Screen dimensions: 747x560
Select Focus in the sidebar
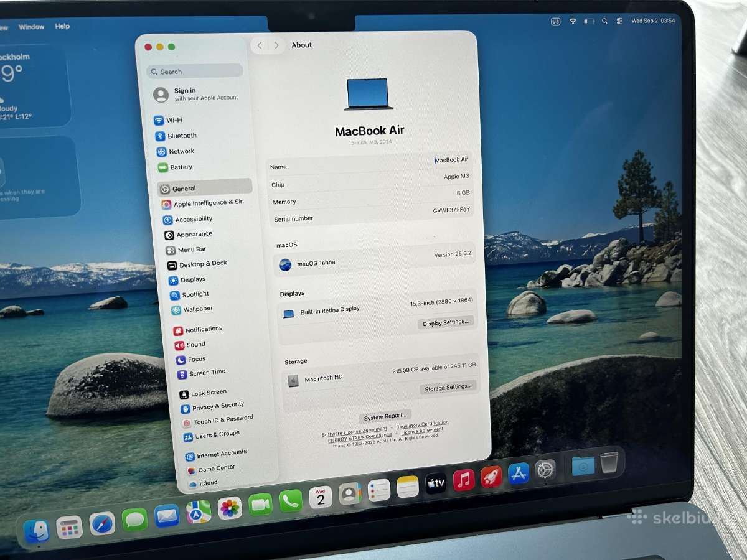click(190, 360)
